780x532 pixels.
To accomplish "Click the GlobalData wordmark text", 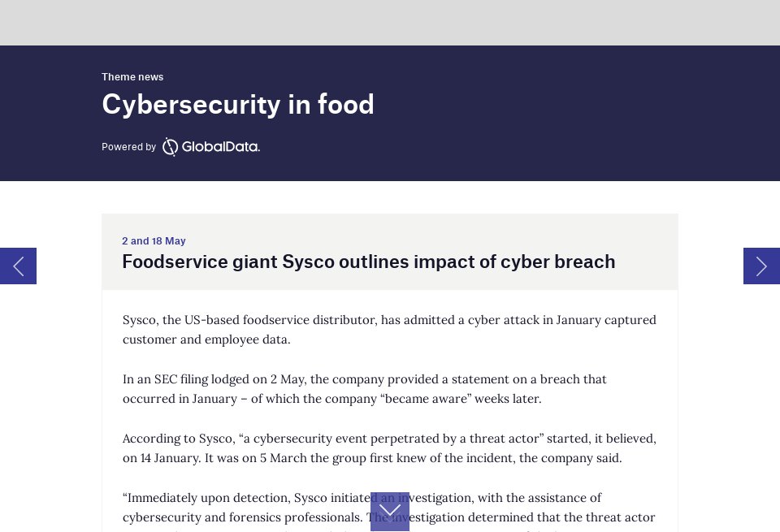I will click(220, 147).
